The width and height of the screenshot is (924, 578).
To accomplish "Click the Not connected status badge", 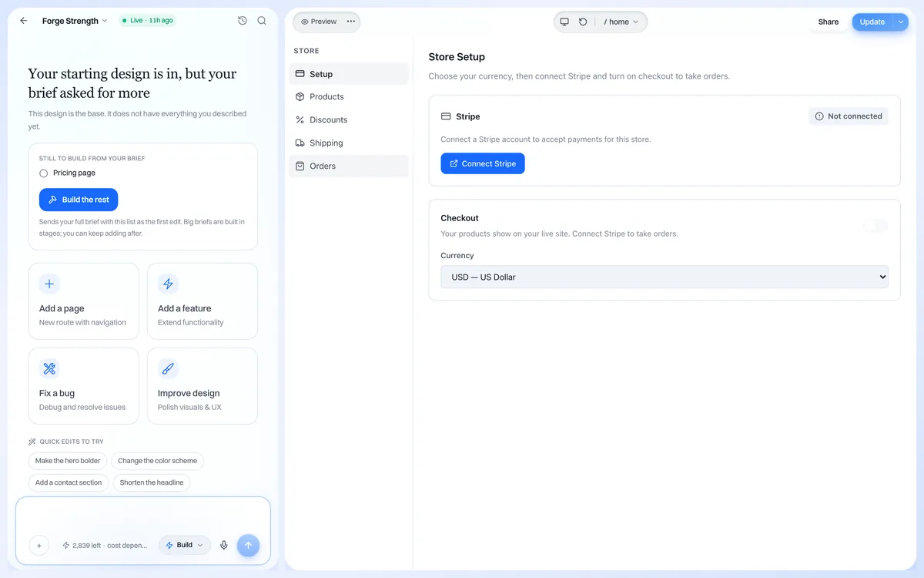I will [849, 116].
